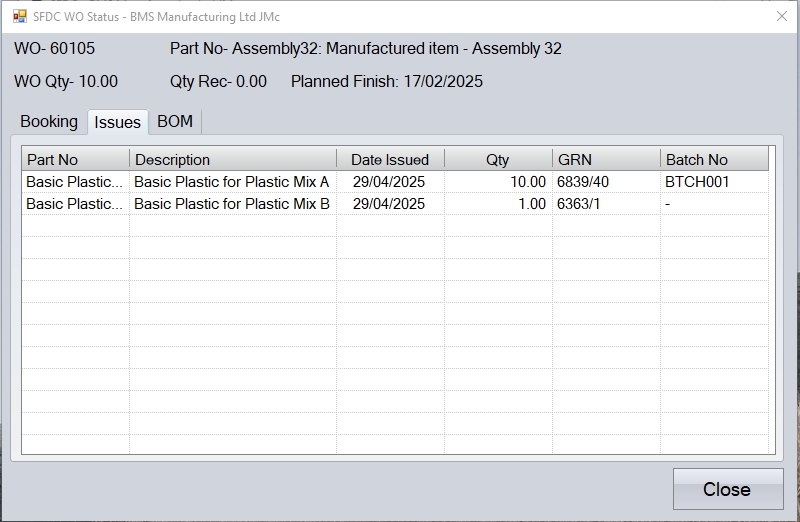Click the Description column header
Image resolution: width=800 pixels, height=522 pixels.
pos(232,160)
